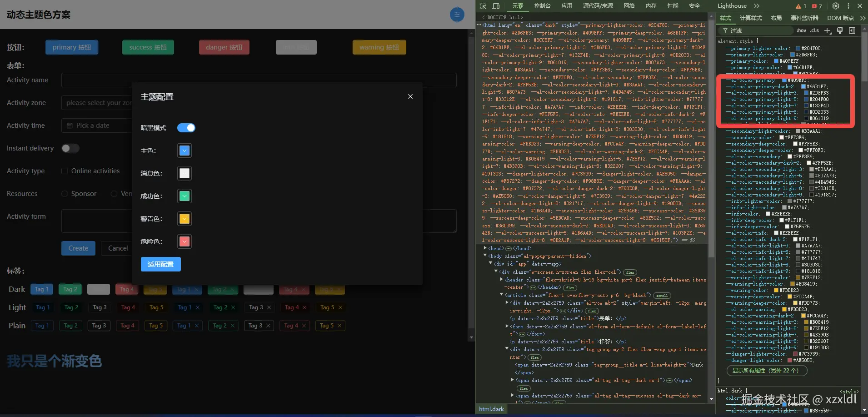Click the flex badge after header element
This screenshot has height=417, width=868.
pyautogui.click(x=570, y=288)
